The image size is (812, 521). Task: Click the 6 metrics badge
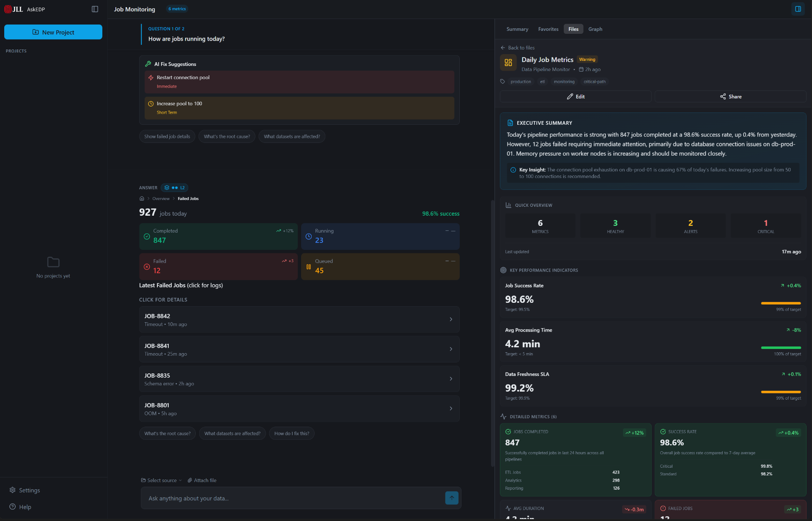(x=177, y=9)
